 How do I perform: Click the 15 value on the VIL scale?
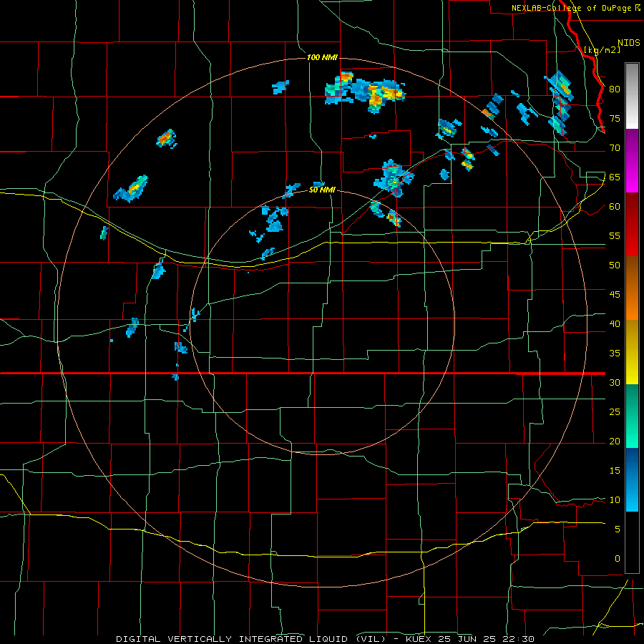pos(615,470)
